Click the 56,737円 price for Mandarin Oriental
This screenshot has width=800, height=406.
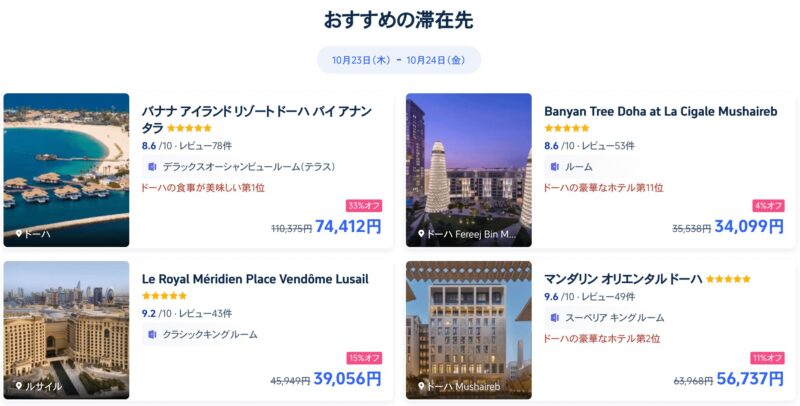750,379
